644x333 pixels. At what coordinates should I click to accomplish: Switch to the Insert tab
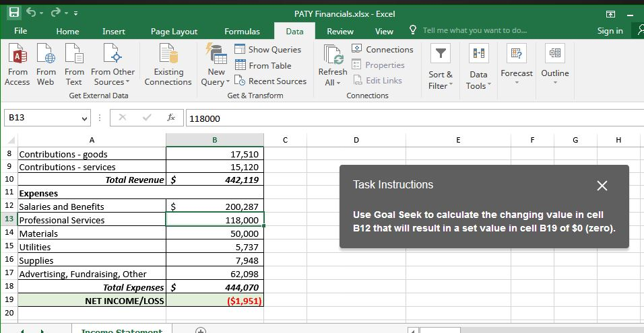114,31
